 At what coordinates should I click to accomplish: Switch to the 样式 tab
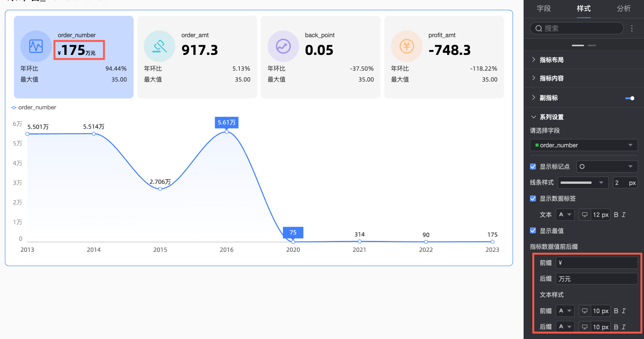click(x=584, y=8)
